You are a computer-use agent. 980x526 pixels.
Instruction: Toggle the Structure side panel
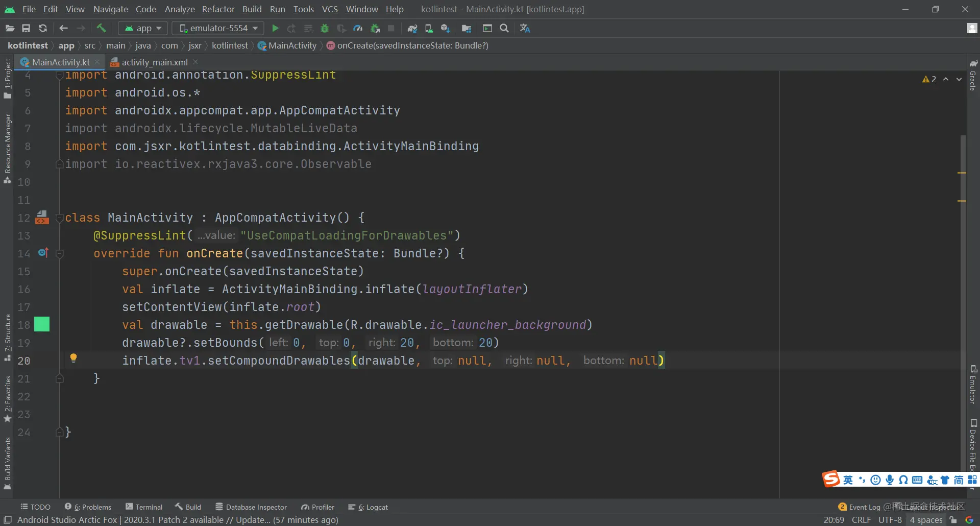(x=8, y=338)
